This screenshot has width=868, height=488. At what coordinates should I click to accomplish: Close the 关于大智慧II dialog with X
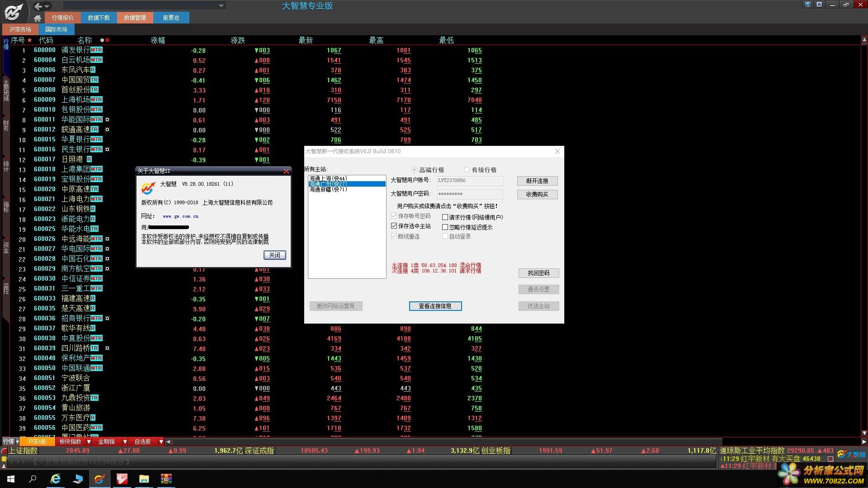coord(286,171)
